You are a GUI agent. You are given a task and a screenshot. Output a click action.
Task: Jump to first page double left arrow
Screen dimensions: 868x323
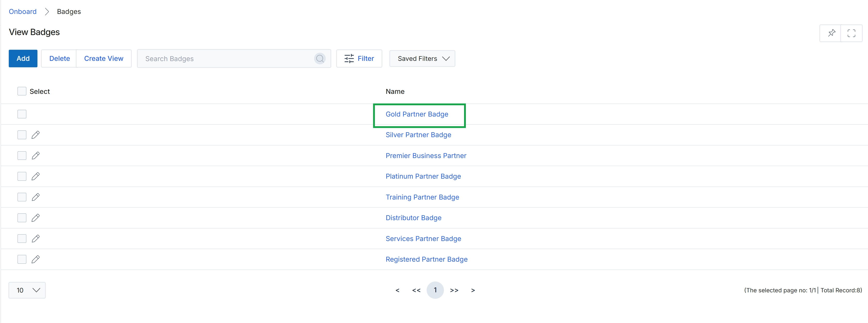tap(416, 290)
